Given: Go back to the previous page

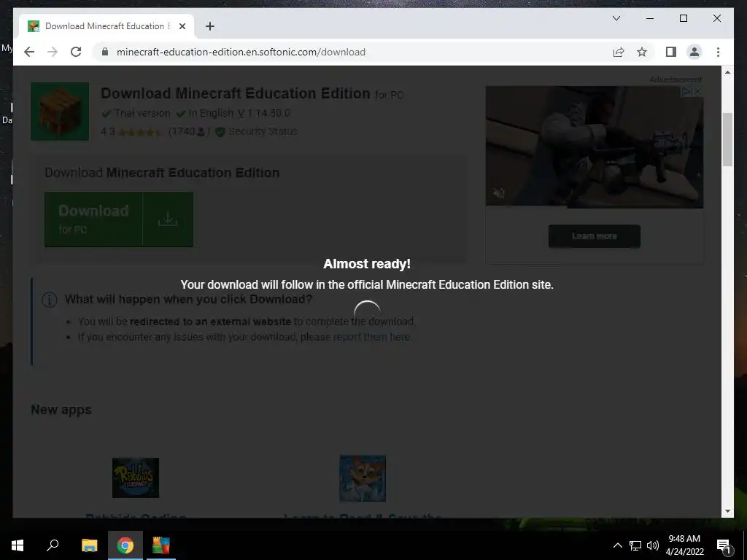Looking at the screenshot, I should [x=29, y=52].
